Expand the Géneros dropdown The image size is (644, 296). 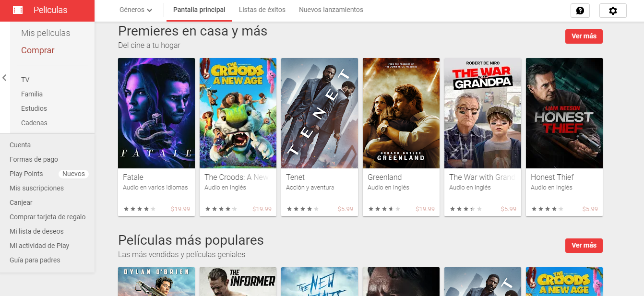[x=136, y=10]
